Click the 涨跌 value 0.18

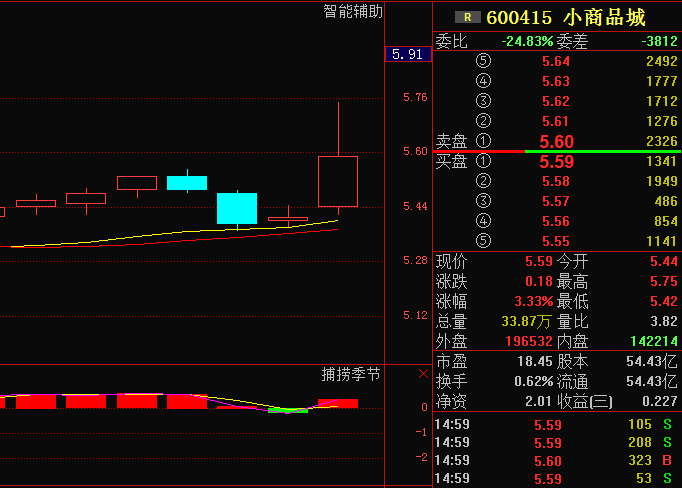pyautogui.click(x=538, y=281)
